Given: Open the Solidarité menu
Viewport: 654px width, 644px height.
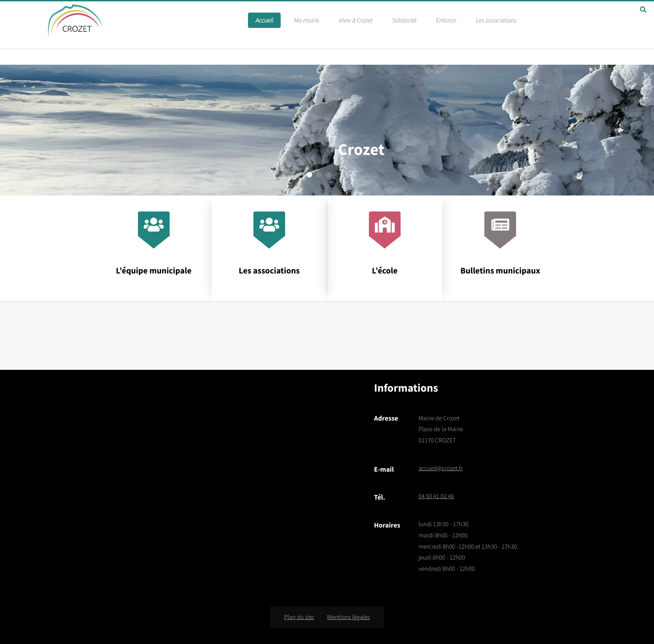Looking at the screenshot, I should pyautogui.click(x=404, y=20).
